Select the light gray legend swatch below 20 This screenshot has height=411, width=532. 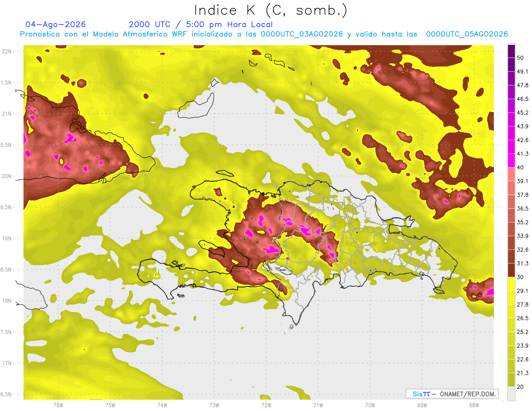tap(511, 393)
